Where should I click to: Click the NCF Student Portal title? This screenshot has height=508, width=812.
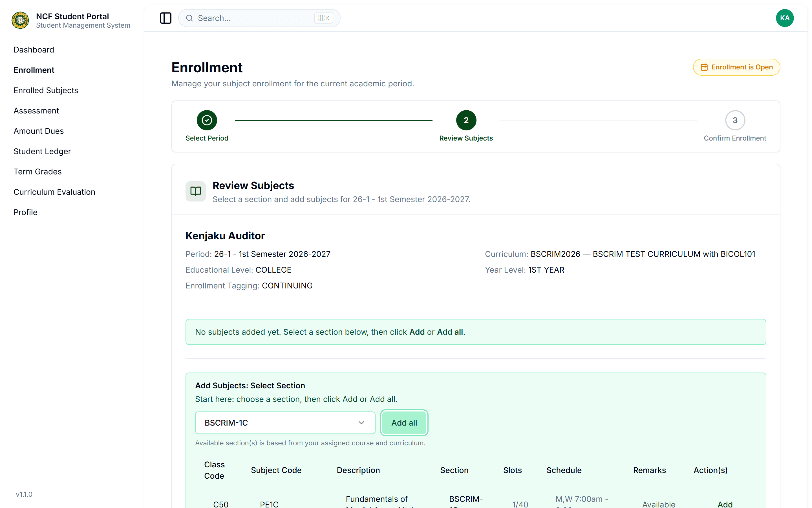point(72,16)
